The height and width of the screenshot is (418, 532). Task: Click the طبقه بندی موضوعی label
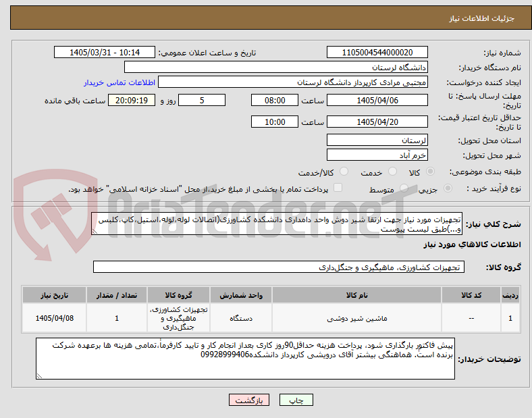485,172
